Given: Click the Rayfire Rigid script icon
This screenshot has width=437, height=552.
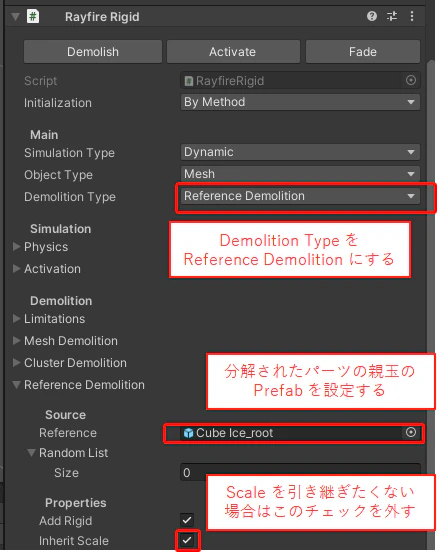Looking at the screenshot, I should (x=33, y=16).
